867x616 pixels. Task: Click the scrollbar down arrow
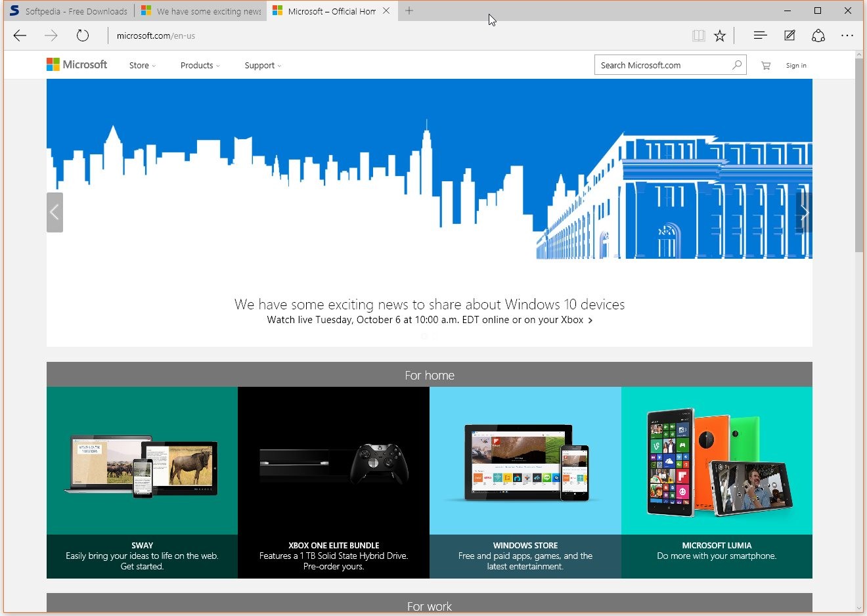[x=859, y=608]
